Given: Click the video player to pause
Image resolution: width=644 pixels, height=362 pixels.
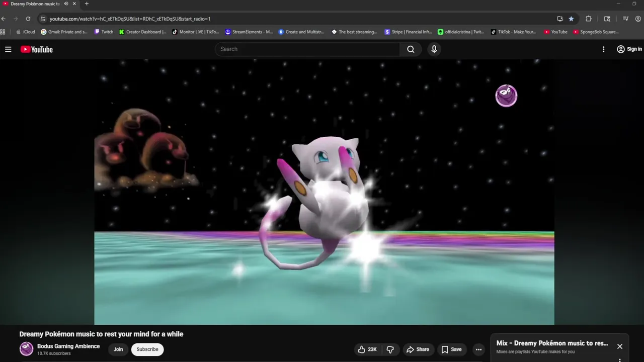Looking at the screenshot, I should (x=324, y=192).
